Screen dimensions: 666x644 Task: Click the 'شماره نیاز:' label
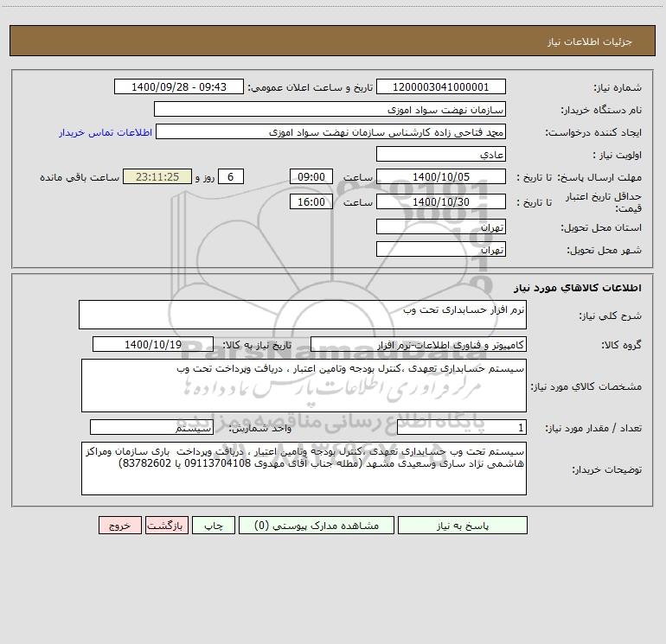click(x=618, y=88)
